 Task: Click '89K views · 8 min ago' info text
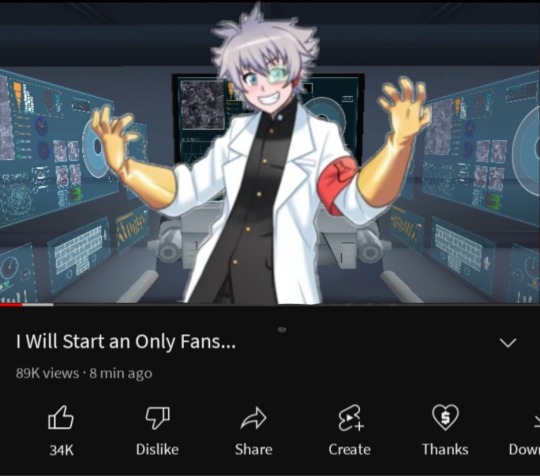pos(84,373)
